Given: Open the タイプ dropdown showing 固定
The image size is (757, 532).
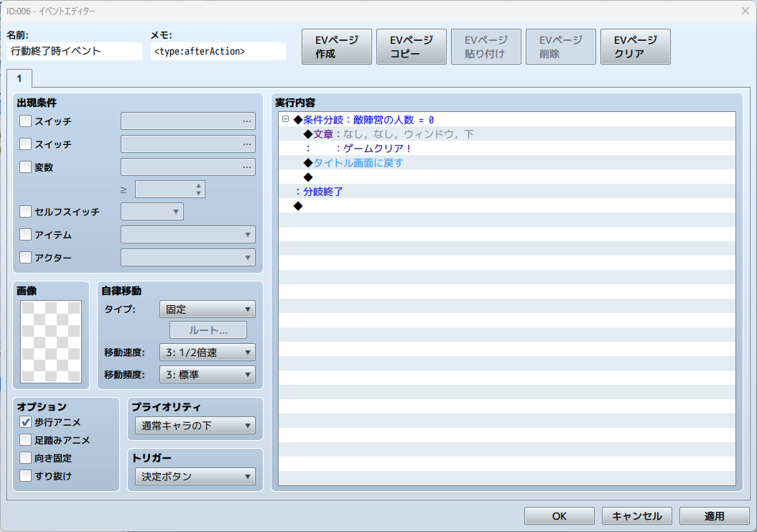Looking at the screenshot, I should [207, 309].
